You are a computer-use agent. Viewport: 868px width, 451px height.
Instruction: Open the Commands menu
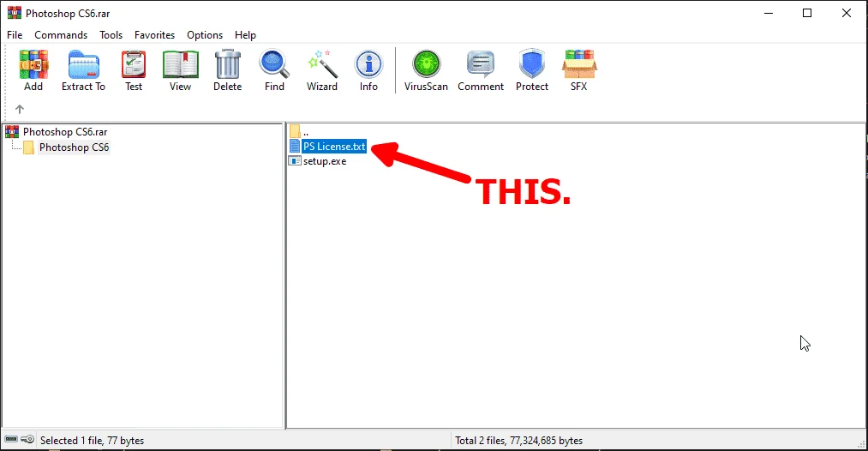pos(61,35)
